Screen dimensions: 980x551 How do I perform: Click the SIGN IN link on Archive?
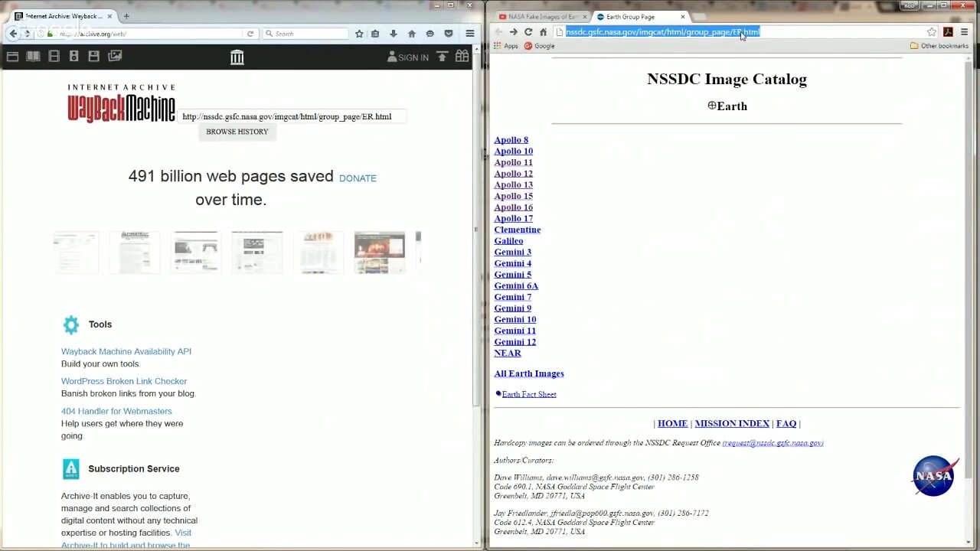coord(407,57)
